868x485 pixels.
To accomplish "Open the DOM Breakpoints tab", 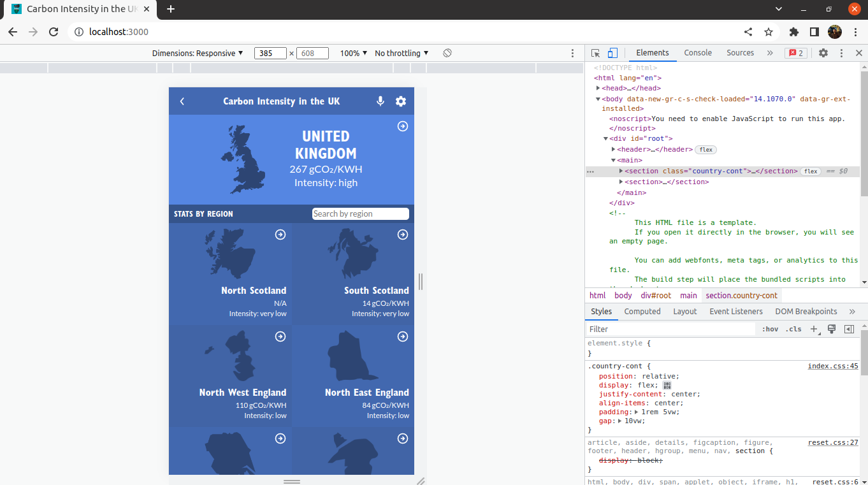I will point(806,311).
